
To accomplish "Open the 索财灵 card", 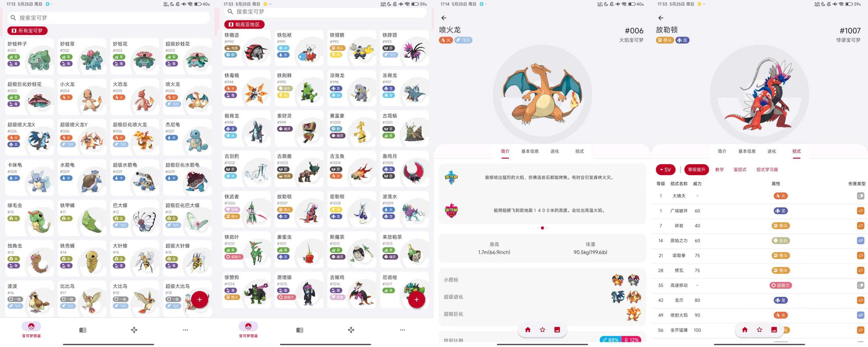I will [299, 129].
